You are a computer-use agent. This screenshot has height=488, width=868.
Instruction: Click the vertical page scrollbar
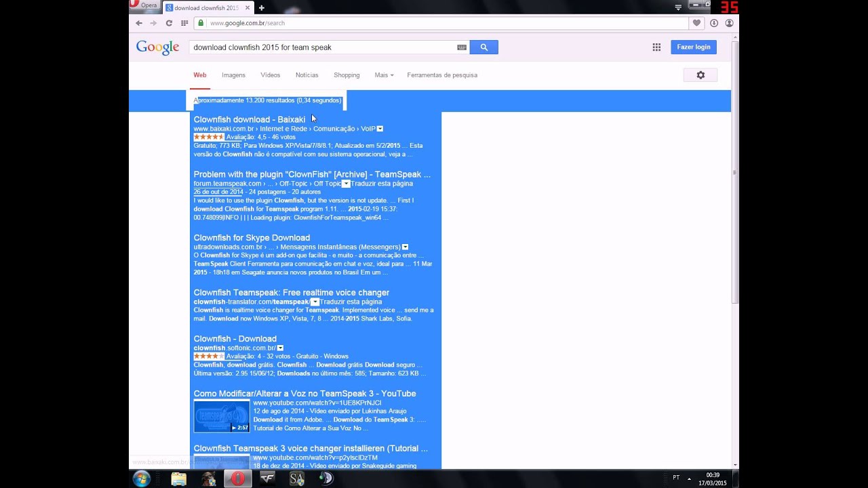735,172
